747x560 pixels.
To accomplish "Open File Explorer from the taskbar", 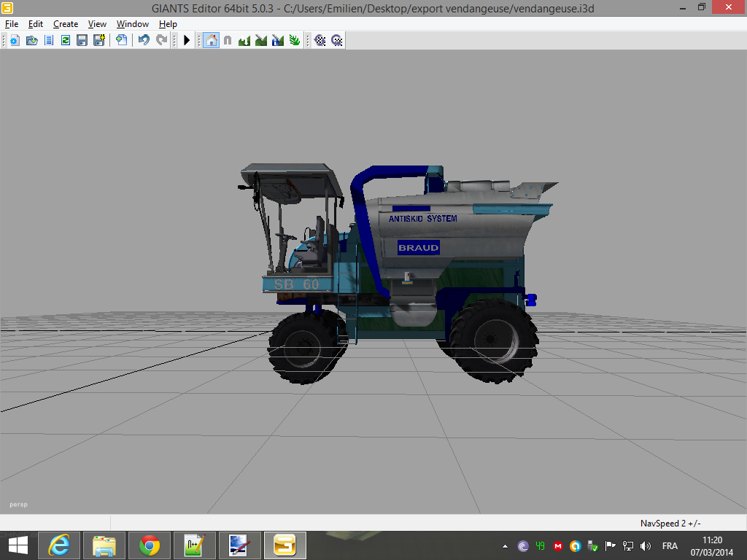I will (104, 545).
